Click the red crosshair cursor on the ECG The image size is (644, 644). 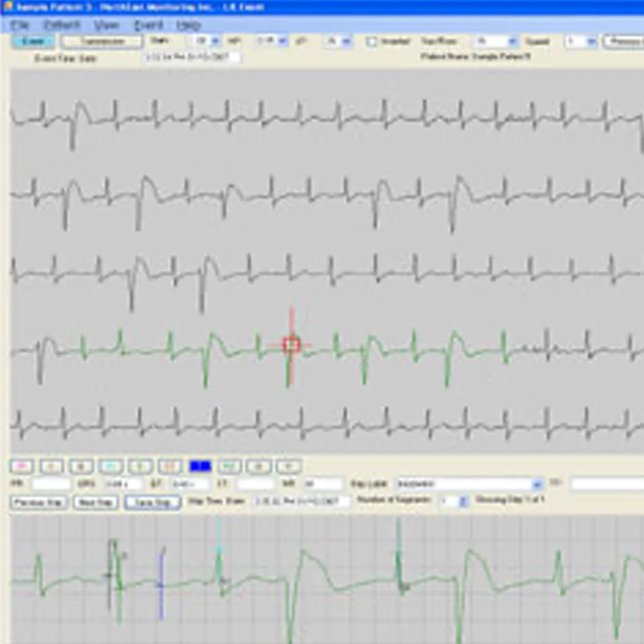292,345
